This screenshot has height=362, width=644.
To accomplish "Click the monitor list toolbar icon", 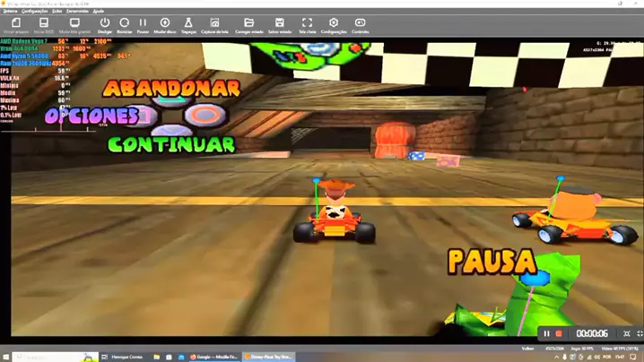I will [x=74, y=23].
